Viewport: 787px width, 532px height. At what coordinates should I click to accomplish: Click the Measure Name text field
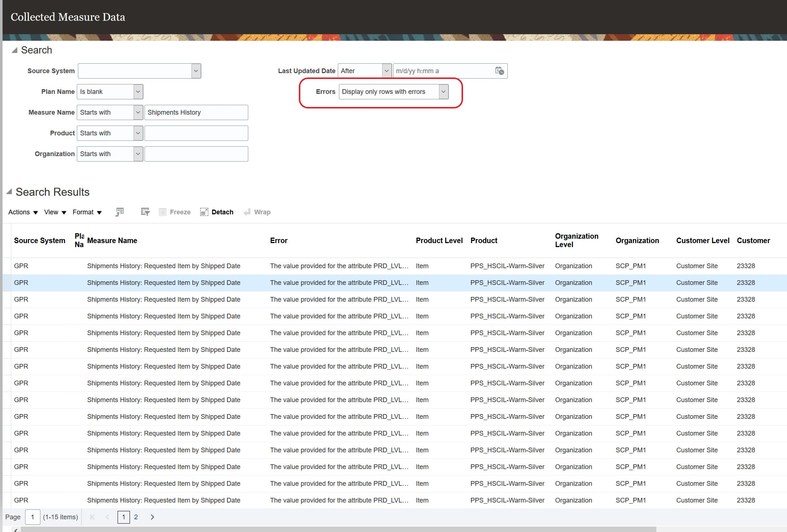[196, 112]
